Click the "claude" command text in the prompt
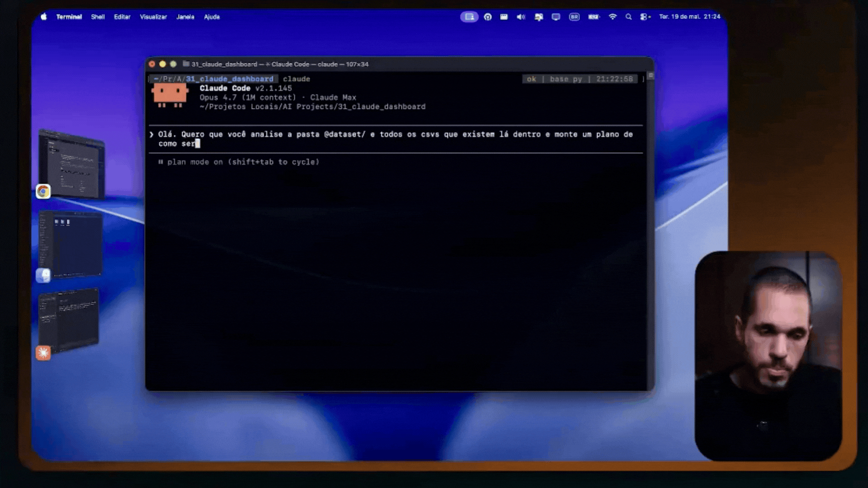 (x=297, y=79)
